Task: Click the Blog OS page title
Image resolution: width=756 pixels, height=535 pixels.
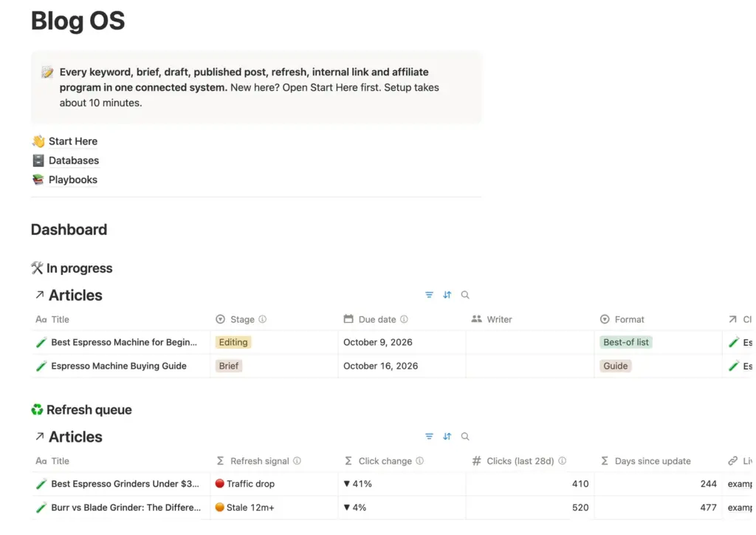Action: pos(78,21)
